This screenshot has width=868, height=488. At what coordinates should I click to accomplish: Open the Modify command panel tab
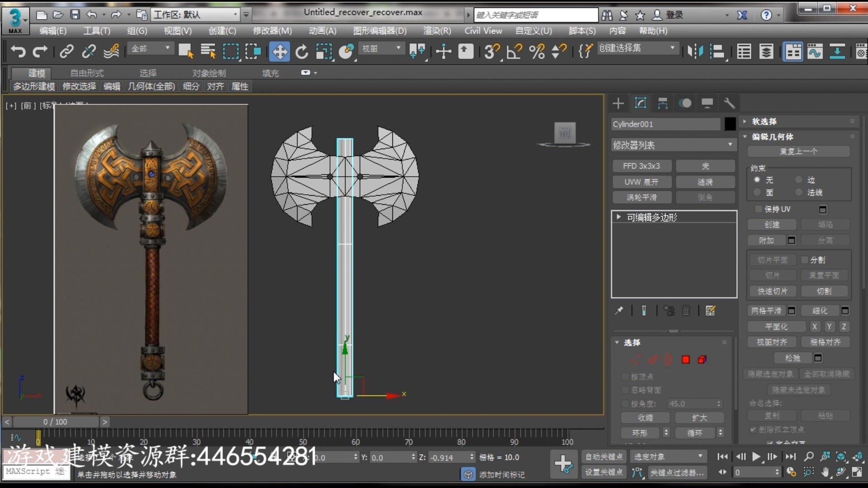click(641, 103)
